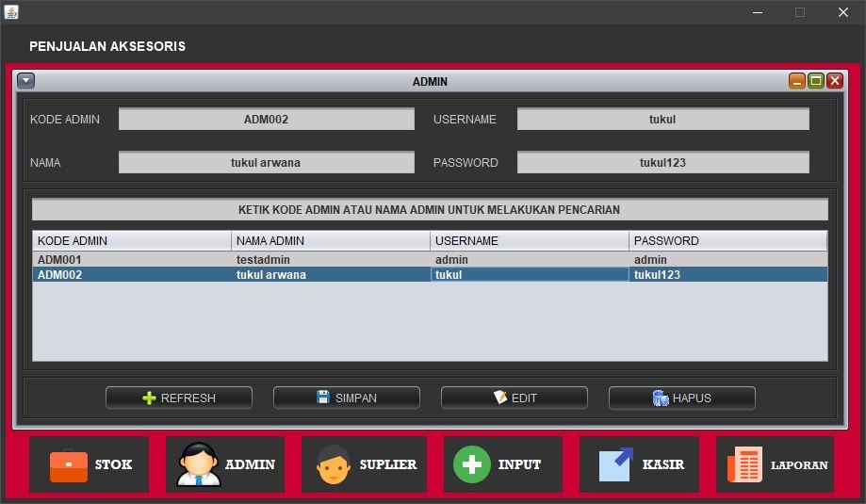
Task: Save record with the SIMPAN button
Action: click(x=346, y=398)
